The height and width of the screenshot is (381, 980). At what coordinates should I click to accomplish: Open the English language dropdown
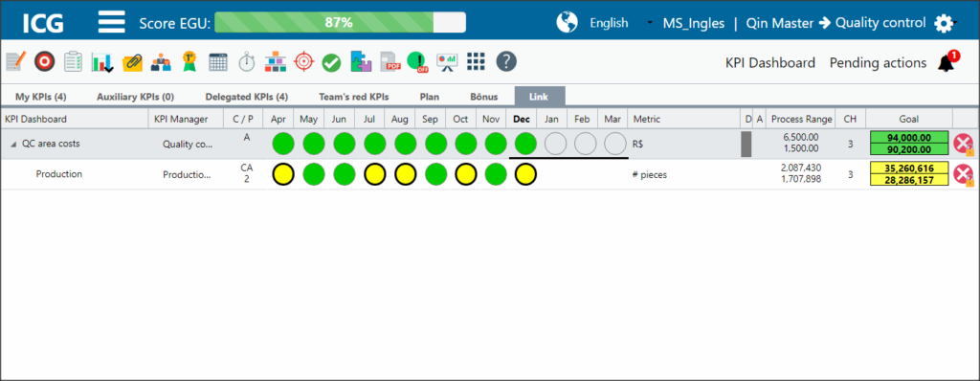tap(620, 23)
